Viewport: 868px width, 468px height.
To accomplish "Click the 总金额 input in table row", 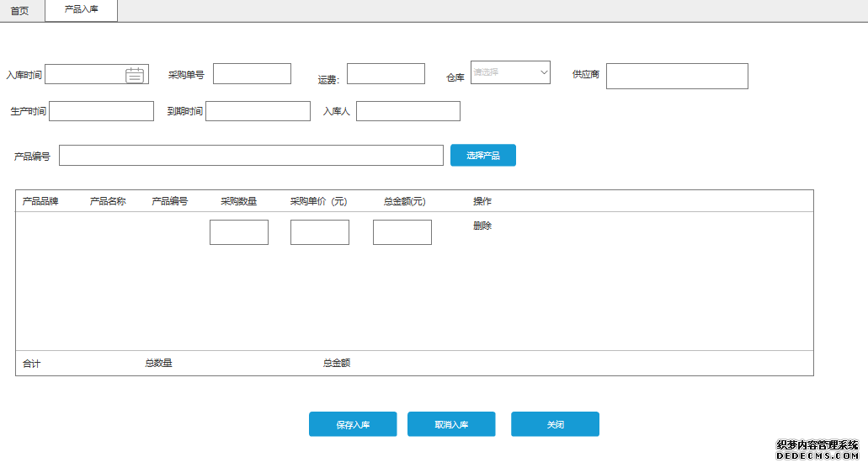I will click(402, 232).
